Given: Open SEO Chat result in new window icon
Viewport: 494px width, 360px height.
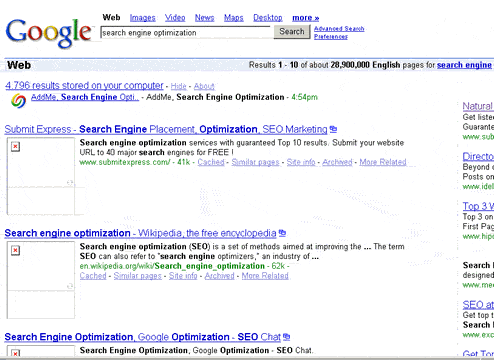Looking at the screenshot, I should (286, 337).
